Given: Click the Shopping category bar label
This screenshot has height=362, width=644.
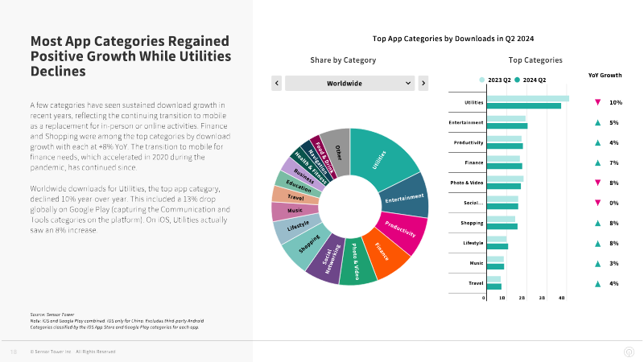Looking at the screenshot, I should click(472, 223).
